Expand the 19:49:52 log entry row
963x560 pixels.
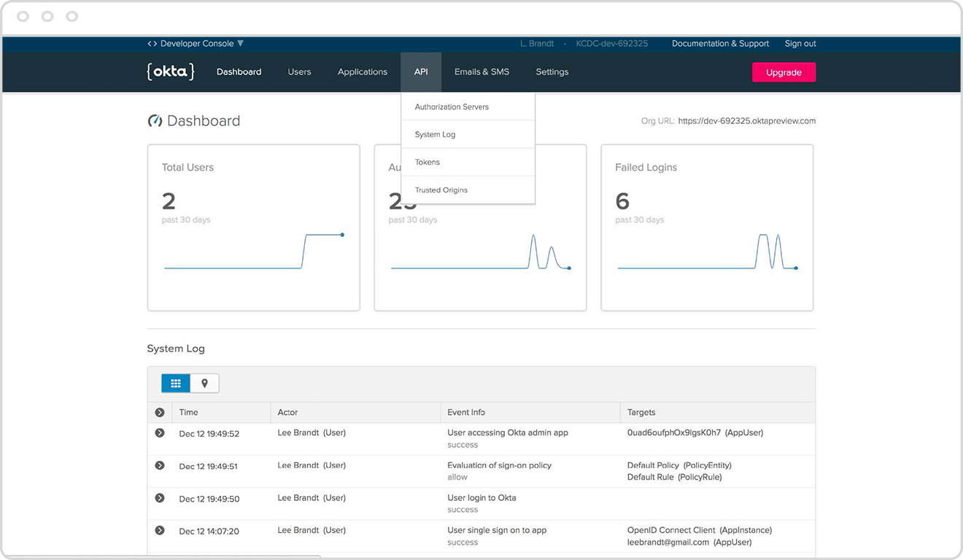(160, 433)
